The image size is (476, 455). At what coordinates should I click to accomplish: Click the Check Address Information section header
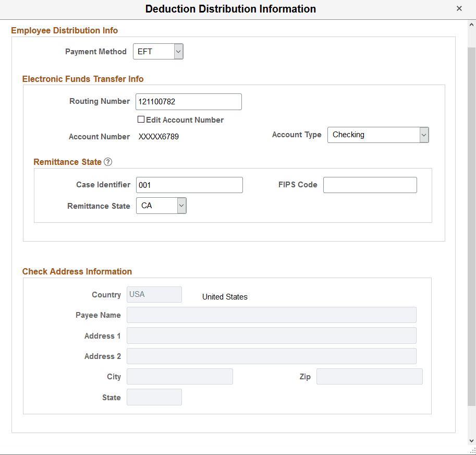tap(77, 271)
